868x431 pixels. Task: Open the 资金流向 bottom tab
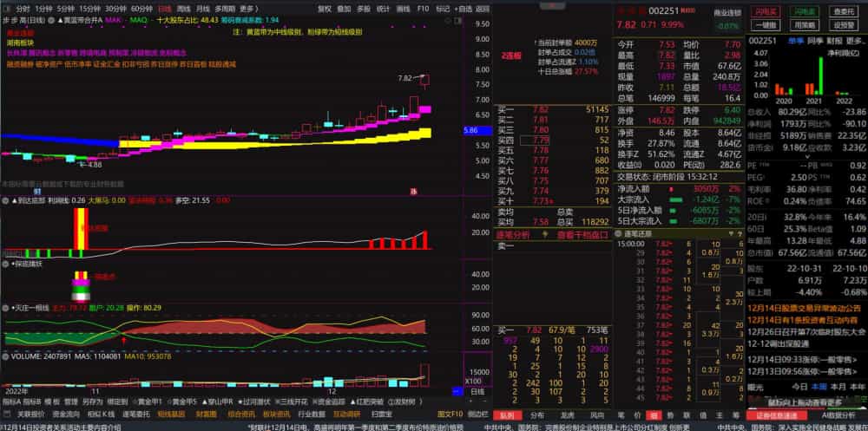click(x=63, y=414)
